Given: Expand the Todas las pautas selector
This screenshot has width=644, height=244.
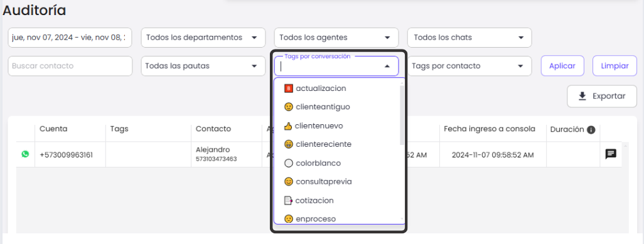Looking at the screenshot, I should click(x=203, y=66).
